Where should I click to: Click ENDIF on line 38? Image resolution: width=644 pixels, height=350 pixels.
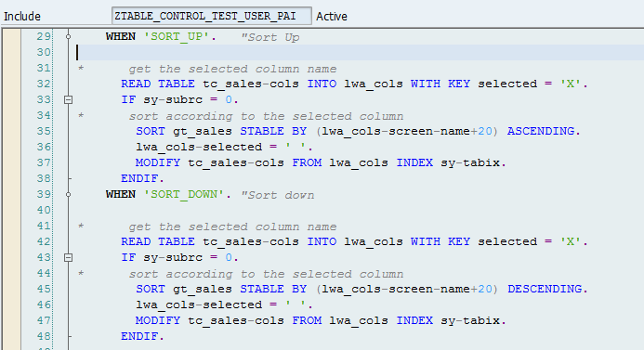pos(142,179)
